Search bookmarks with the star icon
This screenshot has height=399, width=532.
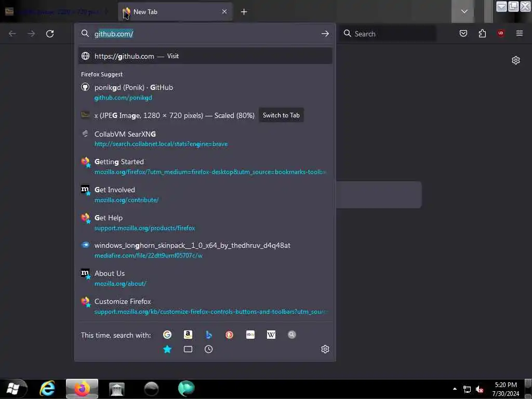(167, 349)
